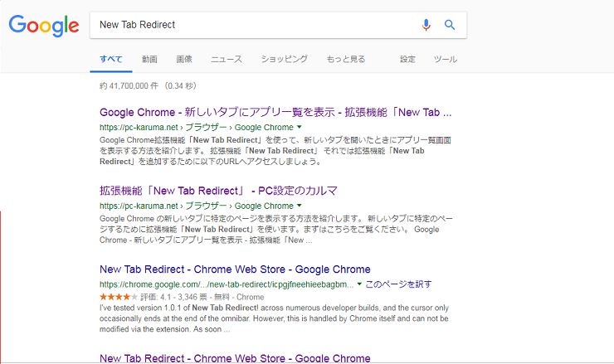Open the 拡張機能「New Tab Redirect」PC設定のカルマ result

click(218, 191)
